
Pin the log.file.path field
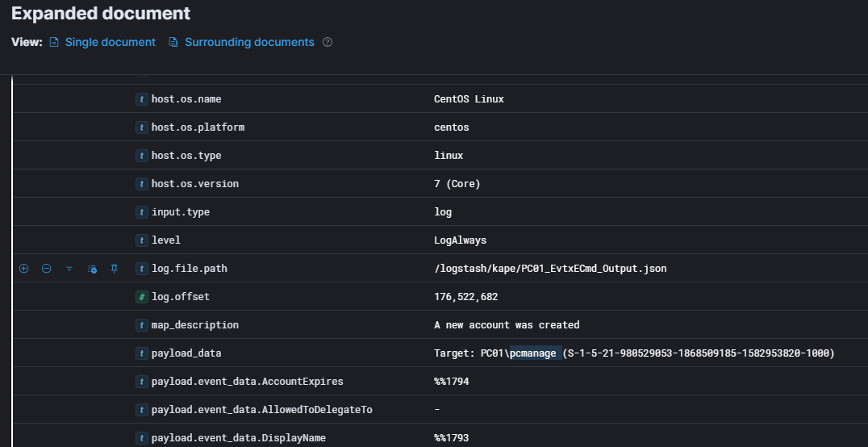[x=114, y=269]
